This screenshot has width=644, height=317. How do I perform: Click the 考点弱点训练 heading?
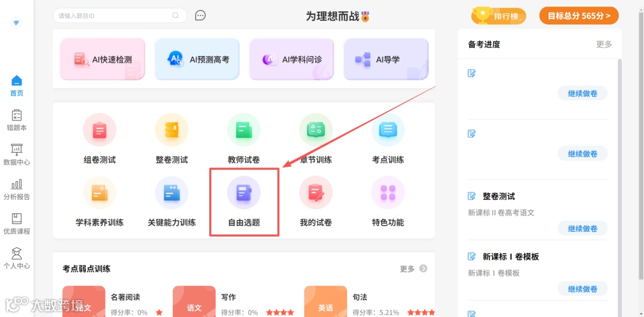pos(86,269)
